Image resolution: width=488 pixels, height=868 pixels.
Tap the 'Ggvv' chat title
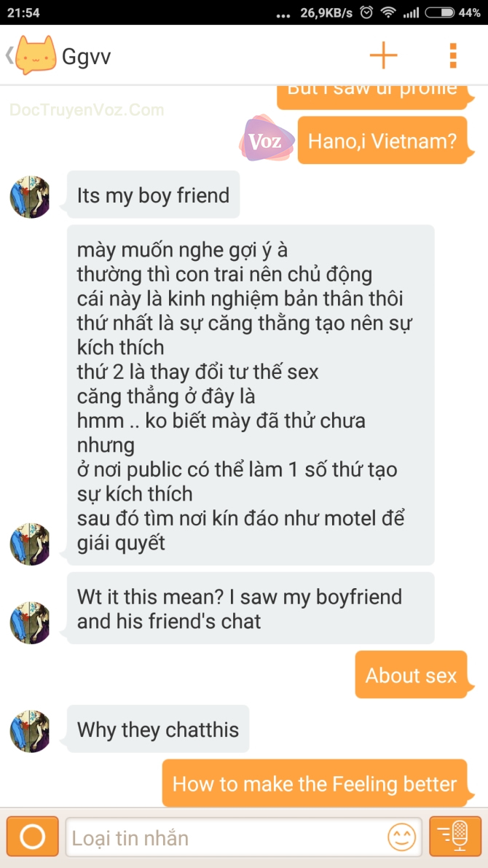click(x=87, y=56)
